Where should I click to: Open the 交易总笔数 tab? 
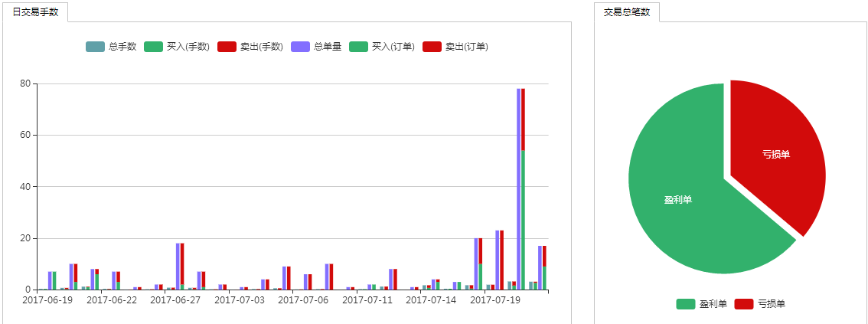point(626,11)
